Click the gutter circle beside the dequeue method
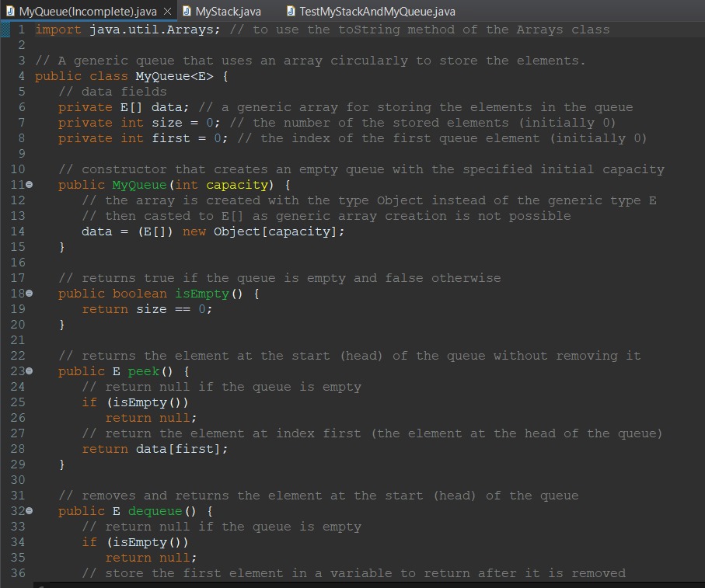The width and height of the screenshot is (705, 588). tap(28, 510)
